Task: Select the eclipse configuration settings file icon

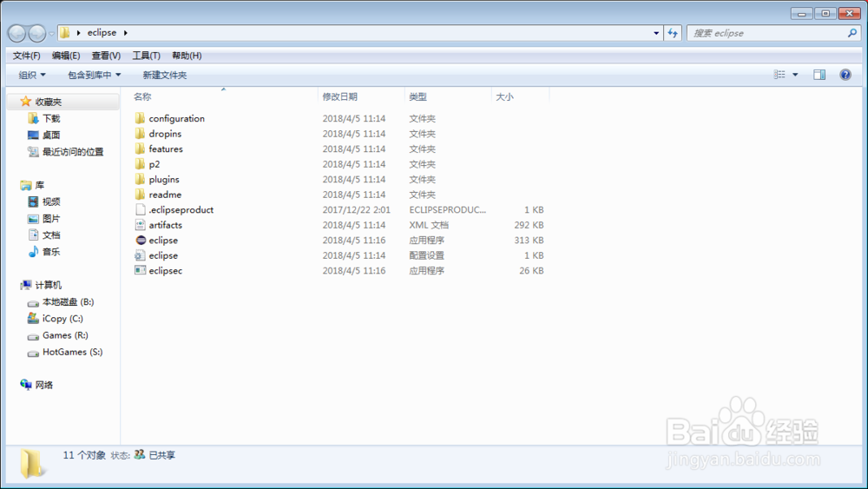Action: click(141, 255)
